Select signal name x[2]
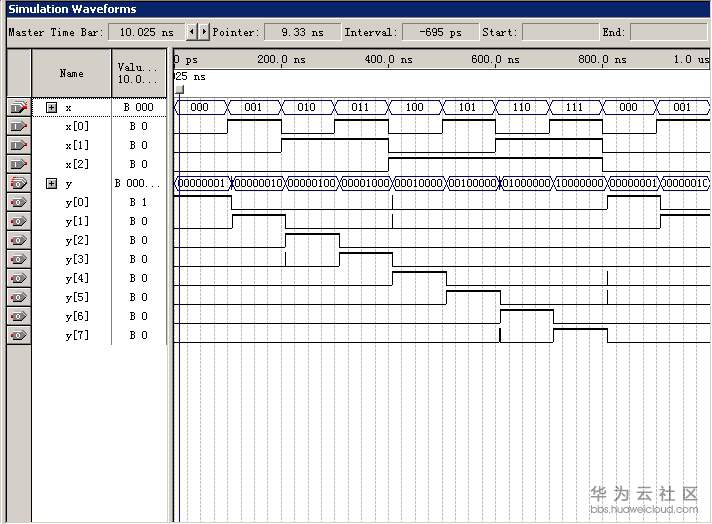Image resolution: width=712 pixels, height=524 pixels. (x=77, y=164)
